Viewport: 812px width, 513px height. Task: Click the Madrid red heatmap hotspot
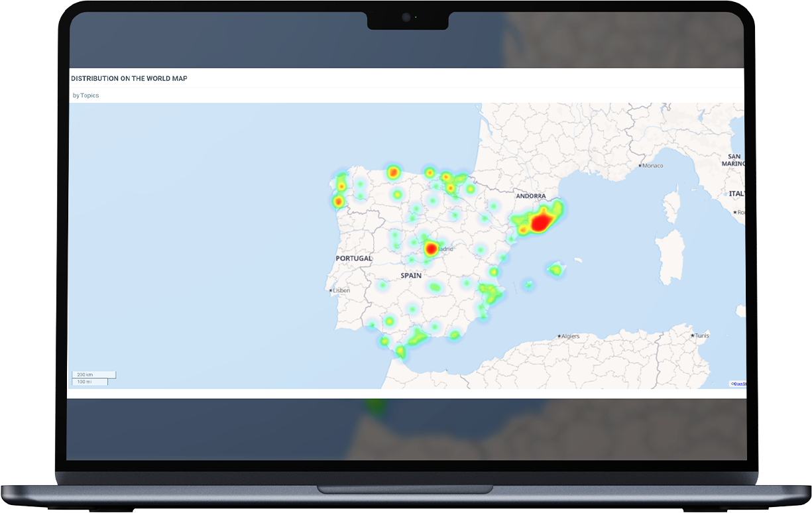click(431, 249)
